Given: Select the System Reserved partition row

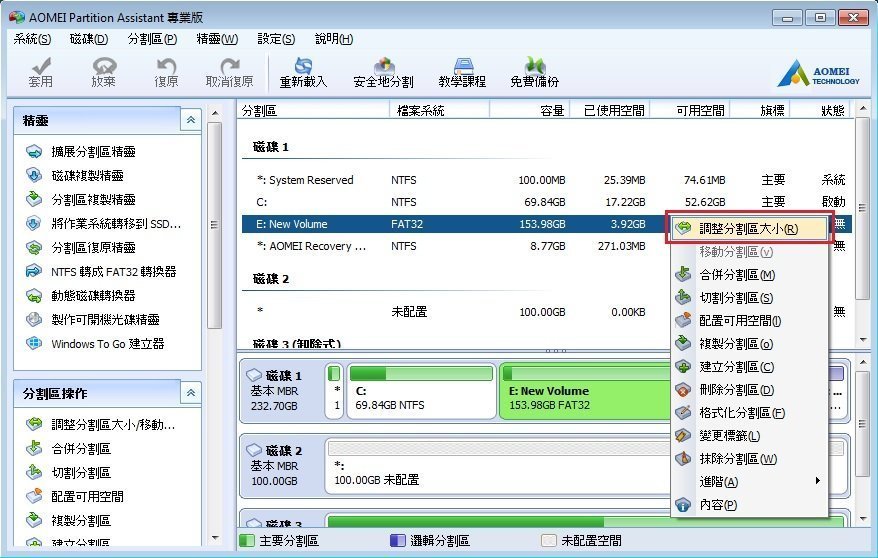Looking at the screenshot, I should click(547, 180).
